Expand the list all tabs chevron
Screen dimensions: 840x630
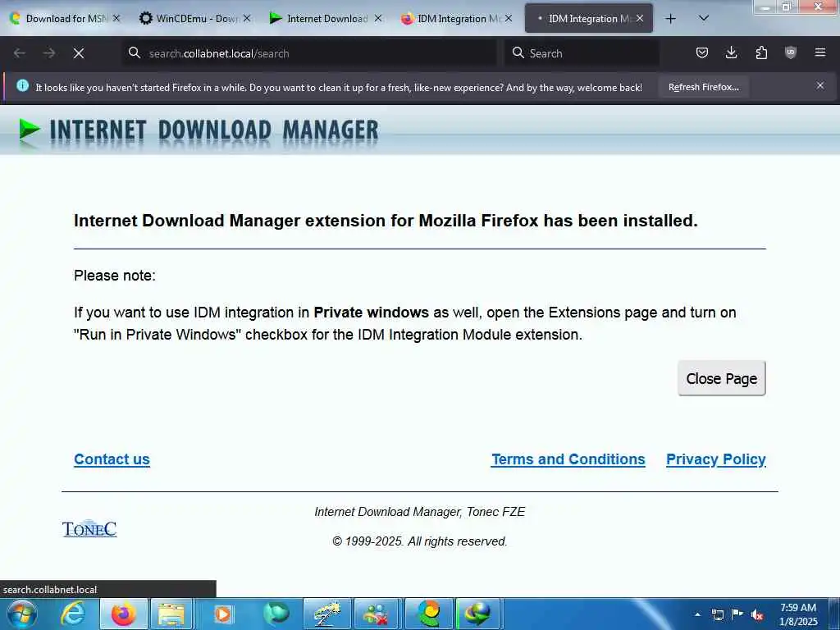pos(704,19)
